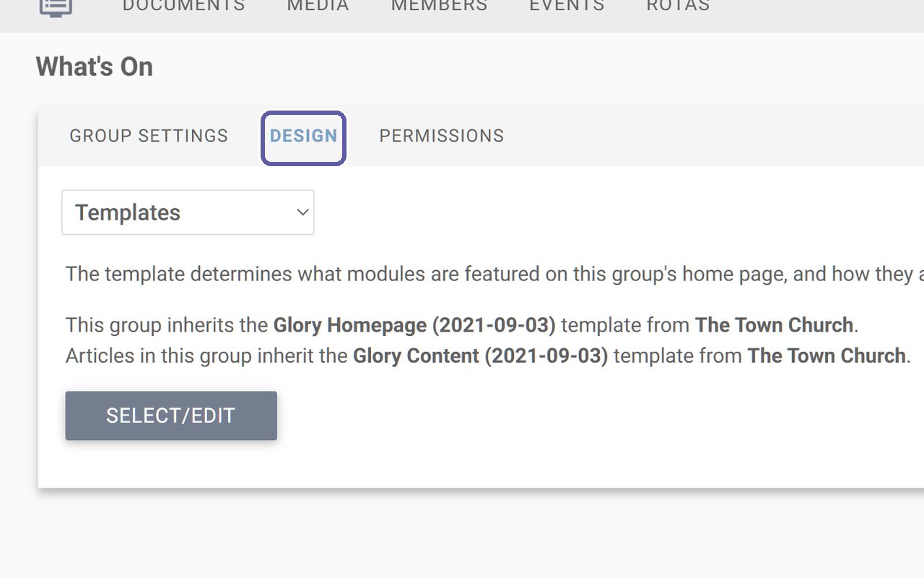
Task: Open the website icon in the navigation bar
Action: (56, 7)
